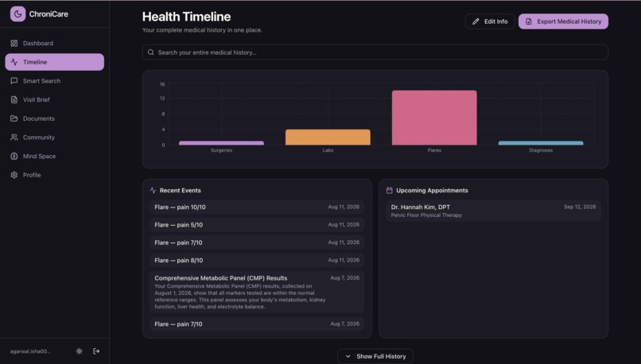Focus the medical history search field
This screenshot has height=364, width=641.
pyautogui.click(x=375, y=52)
